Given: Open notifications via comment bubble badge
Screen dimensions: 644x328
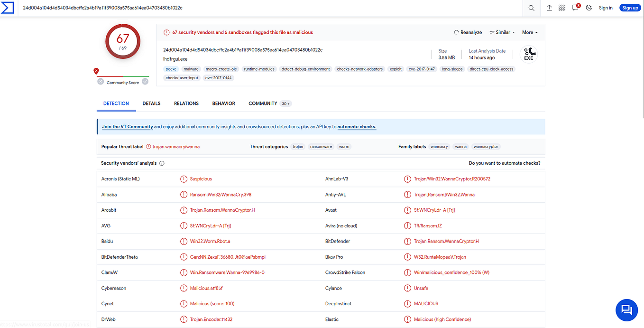Looking at the screenshot, I should [x=575, y=8].
